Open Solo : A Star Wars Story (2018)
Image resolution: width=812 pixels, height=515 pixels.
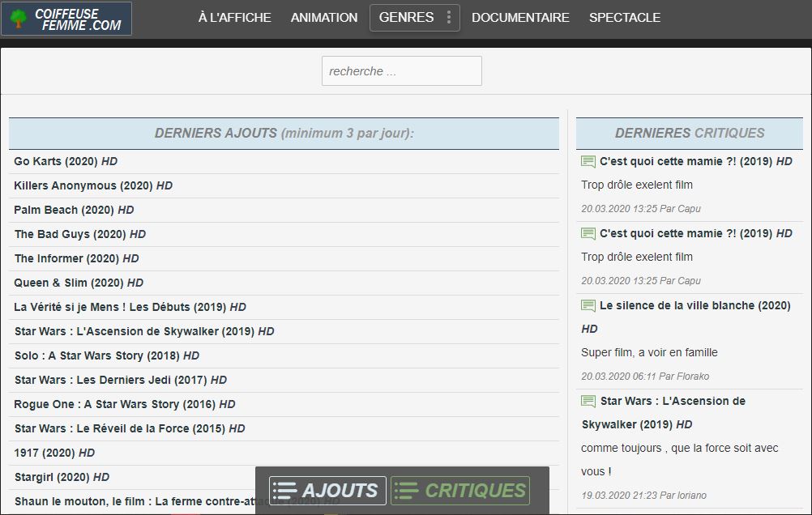click(x=107, y=356)
